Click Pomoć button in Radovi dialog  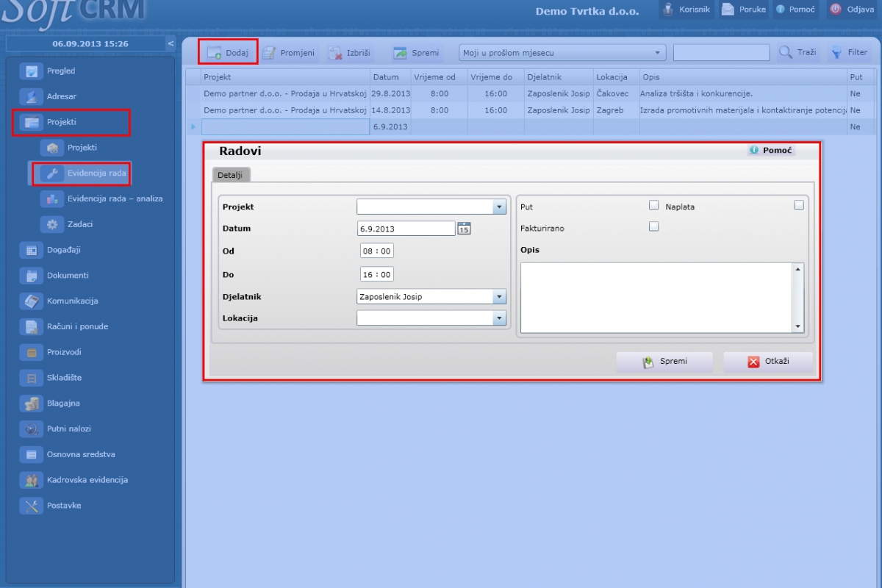pyautogui.click(x=771, y=150)
